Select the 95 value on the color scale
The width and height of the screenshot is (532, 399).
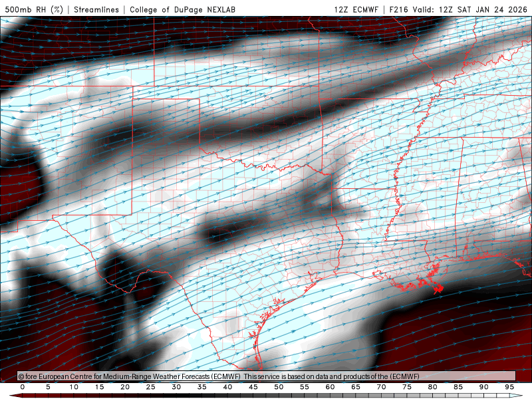[x=509, y=387]
